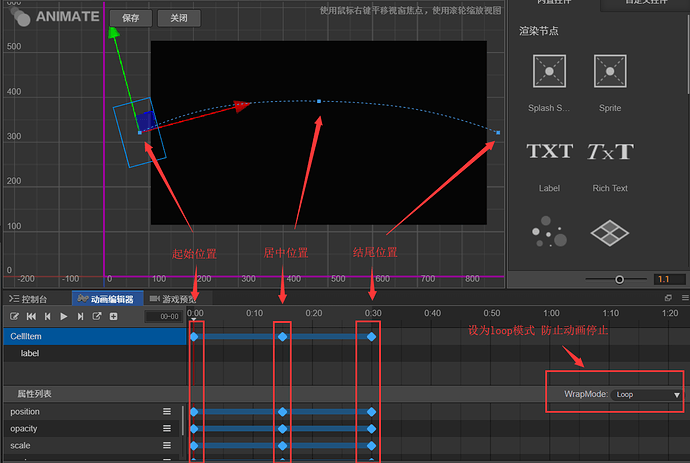690x463 pixels.
Task: Play the animation clip
Action: point(64,316)
